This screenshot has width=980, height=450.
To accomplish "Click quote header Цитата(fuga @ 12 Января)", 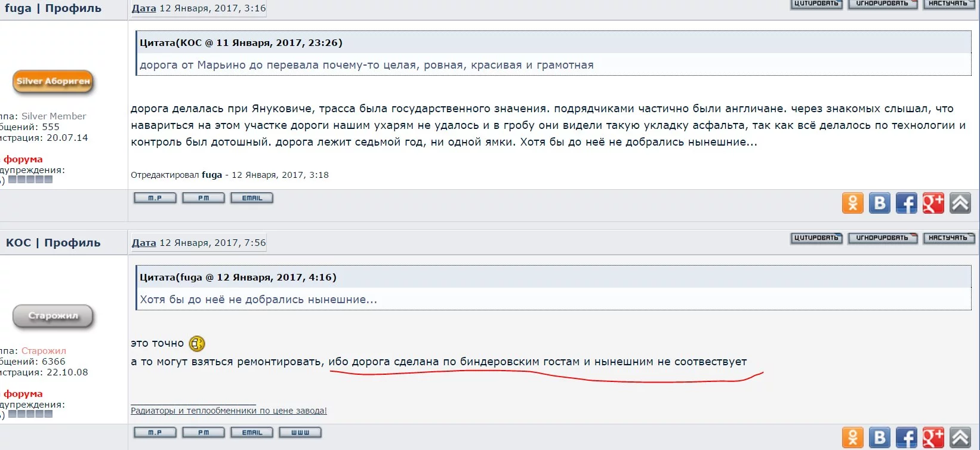I will tap(238, 278).
